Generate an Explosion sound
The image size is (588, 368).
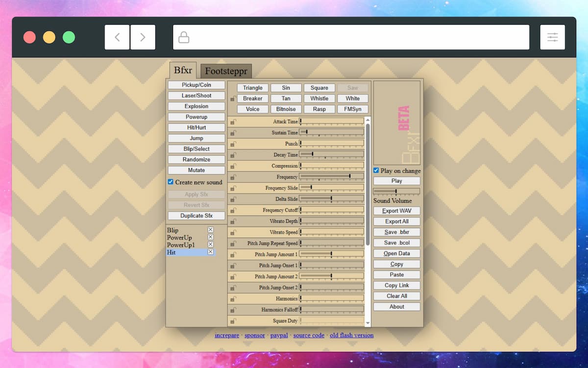click(x=196, y=106)
